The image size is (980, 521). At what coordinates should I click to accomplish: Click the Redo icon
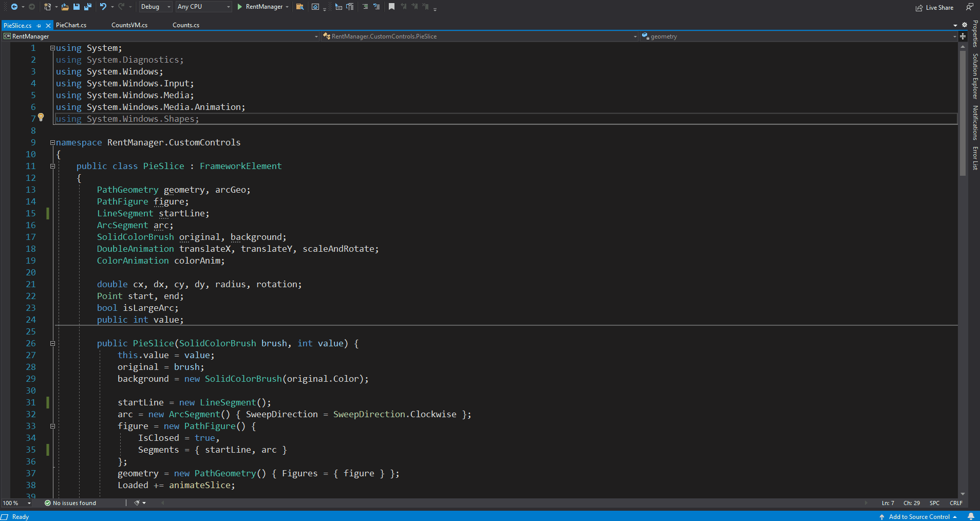coord(121,7)
